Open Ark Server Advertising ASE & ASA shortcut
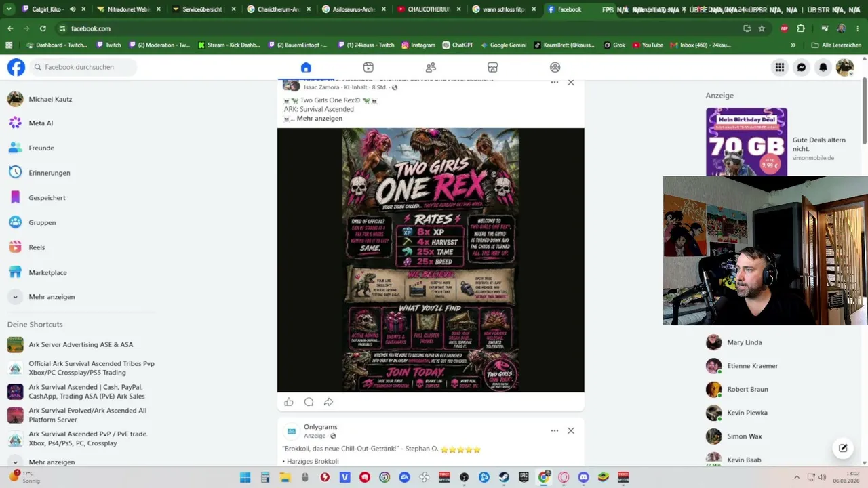The image size is (868, 488). point(81,344)
